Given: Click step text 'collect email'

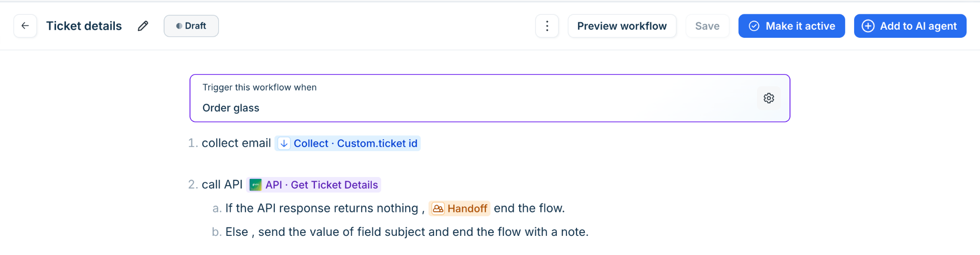Looking at the screenshot, I should tap(236, 143).
